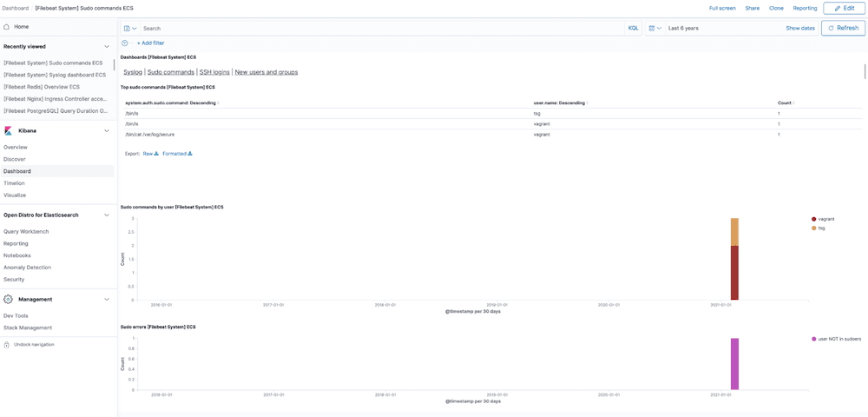Open Security from sidebar

pyautogui.click(x=14, y=280)
